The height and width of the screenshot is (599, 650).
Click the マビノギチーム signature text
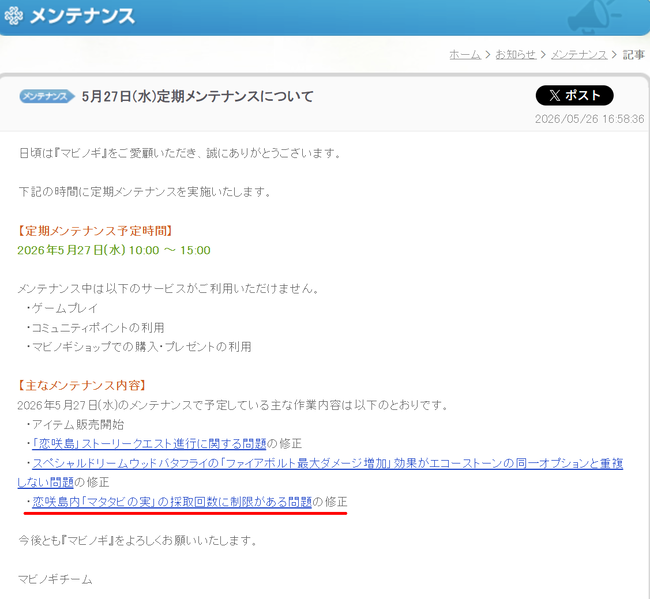[55, 579]
